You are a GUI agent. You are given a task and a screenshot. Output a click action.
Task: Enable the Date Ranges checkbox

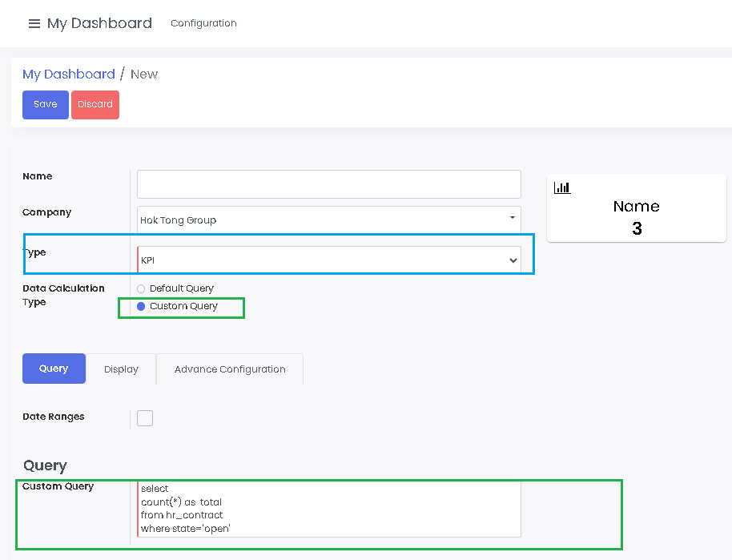(145, 417)
